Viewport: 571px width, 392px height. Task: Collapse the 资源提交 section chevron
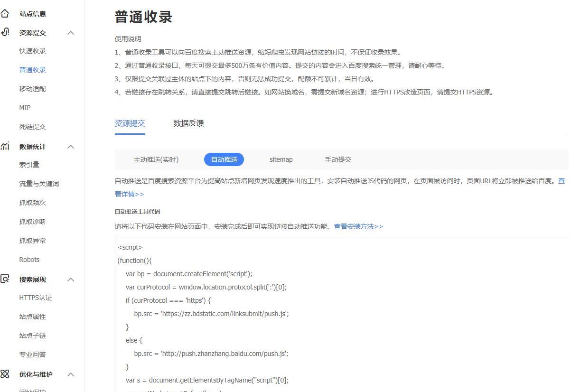click(x=71, y=33)
